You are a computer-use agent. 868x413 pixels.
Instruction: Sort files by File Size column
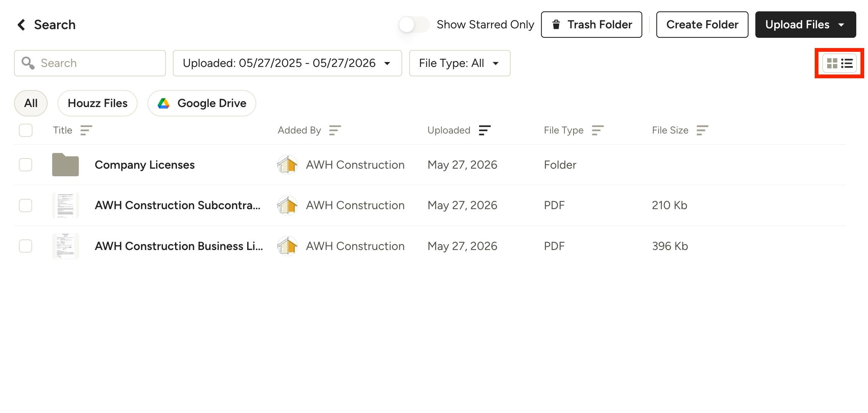[x=702, y=130]
